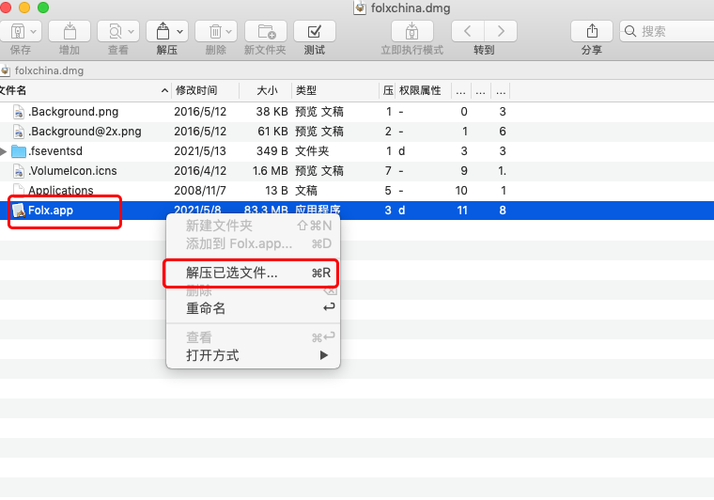Image resolution: width=714 pixels, height=500 pixels.
Task: Toggle sort direction arrow in name header
Action: (x=164, y=91)
